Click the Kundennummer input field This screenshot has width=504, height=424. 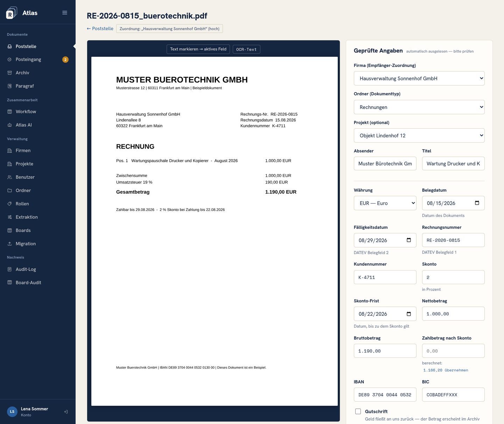click(x=385, y=277)
